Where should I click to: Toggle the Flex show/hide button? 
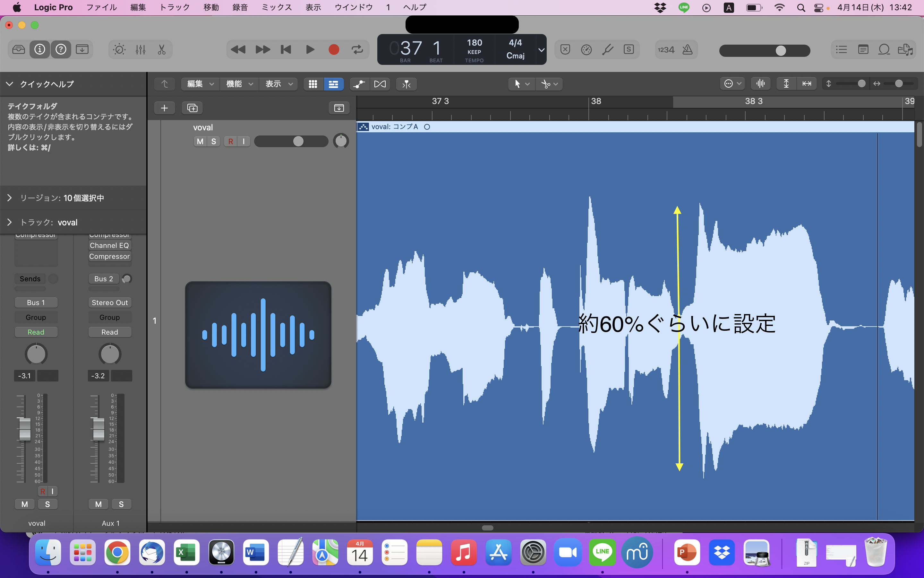380,84
